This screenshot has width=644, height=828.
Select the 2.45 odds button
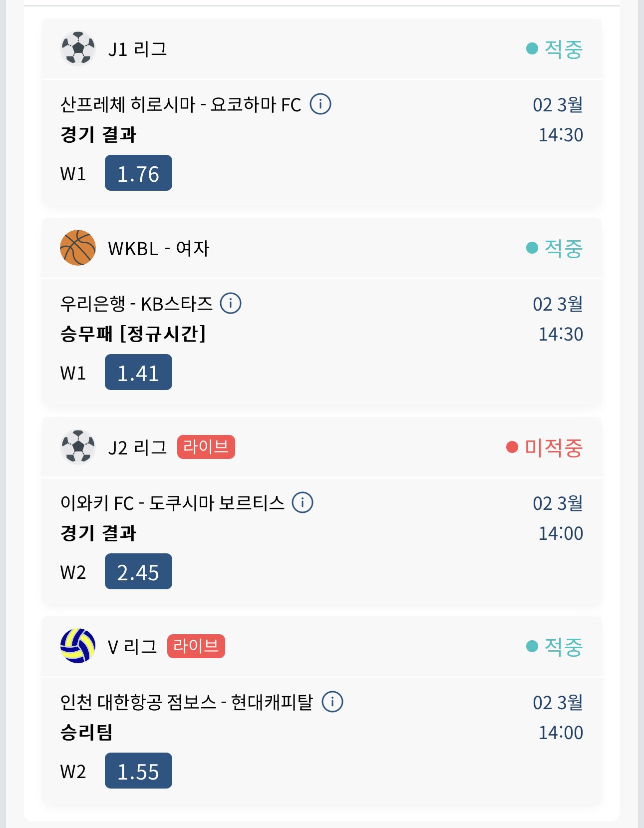tap(138, 572)
